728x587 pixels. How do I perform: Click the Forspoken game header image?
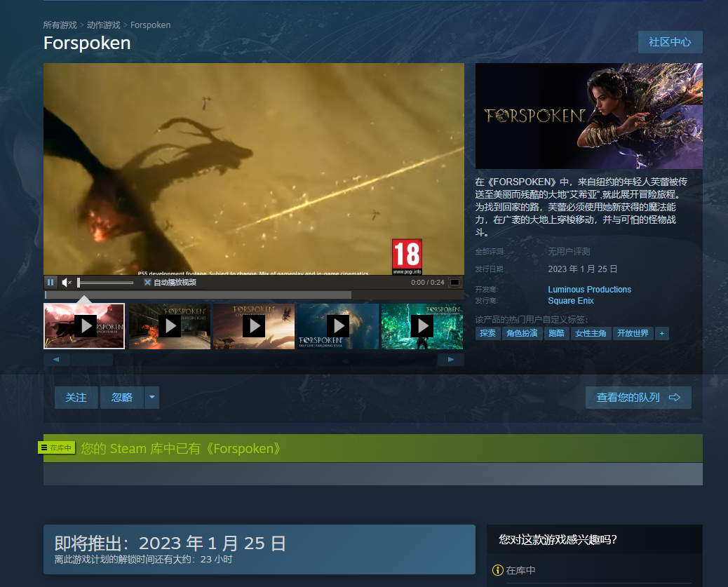coord(588,116)
